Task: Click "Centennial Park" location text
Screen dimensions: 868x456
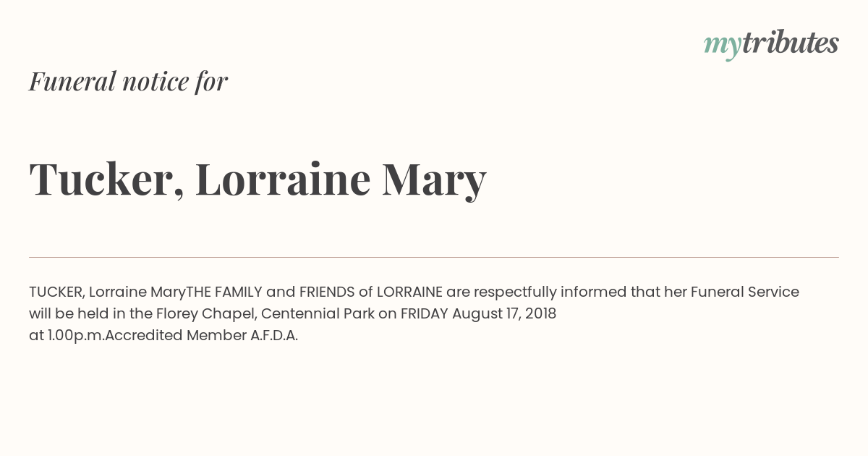Action: [318, 314]
